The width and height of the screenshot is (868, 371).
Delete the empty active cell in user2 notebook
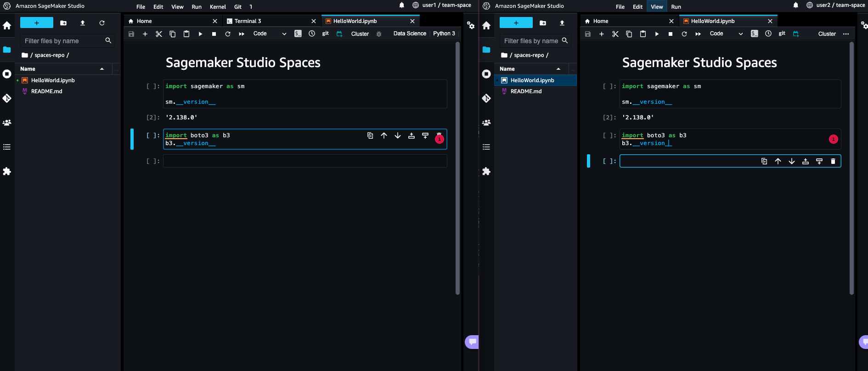(833, 161)
